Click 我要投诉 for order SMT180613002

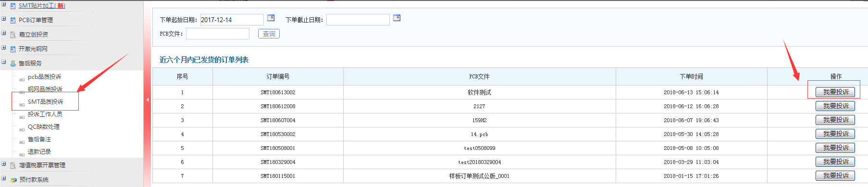click(x=835, y=92)
